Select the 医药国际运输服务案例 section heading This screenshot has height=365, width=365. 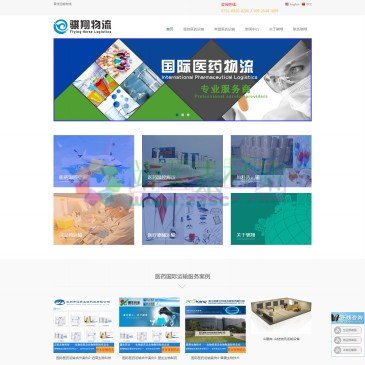182,276
